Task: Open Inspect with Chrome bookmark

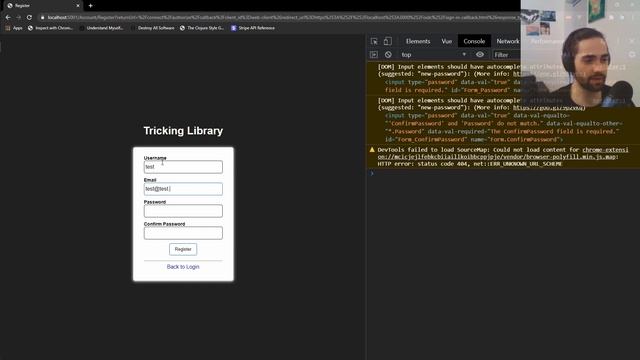Action: tap(51, 28)
